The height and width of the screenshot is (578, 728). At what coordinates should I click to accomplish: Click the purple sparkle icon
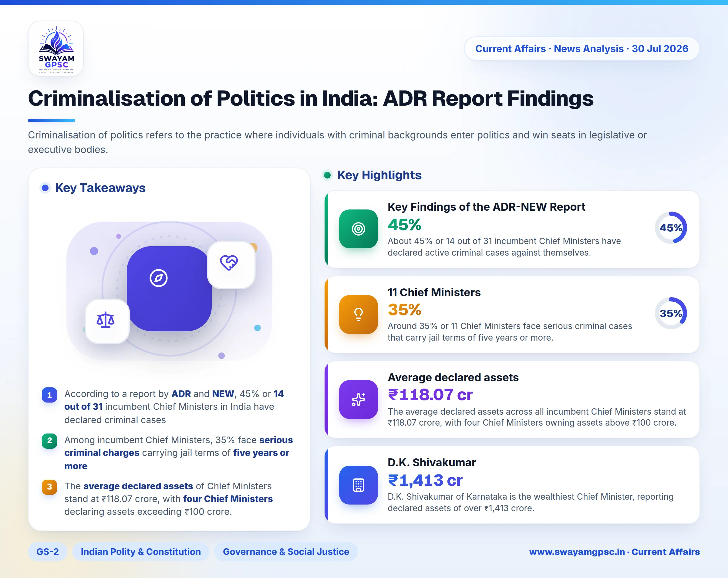pyautogui.click(x=358, y=399)
